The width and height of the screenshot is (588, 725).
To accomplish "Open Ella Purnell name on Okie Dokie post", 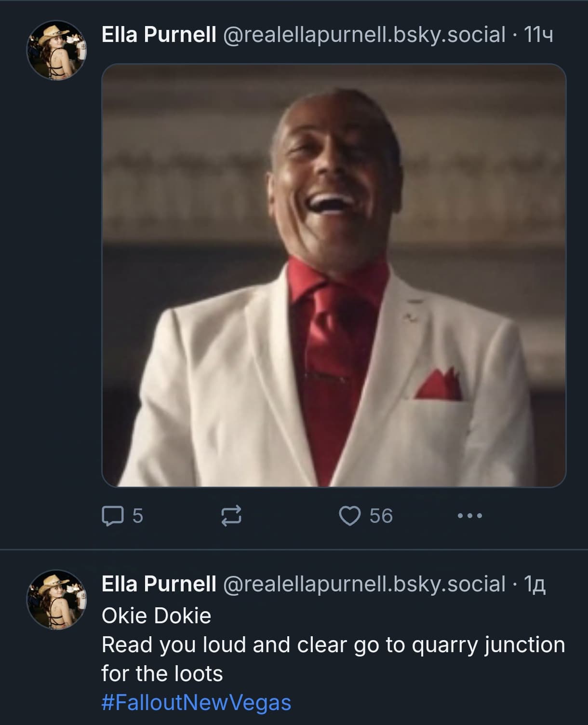I will click(159, 584).
